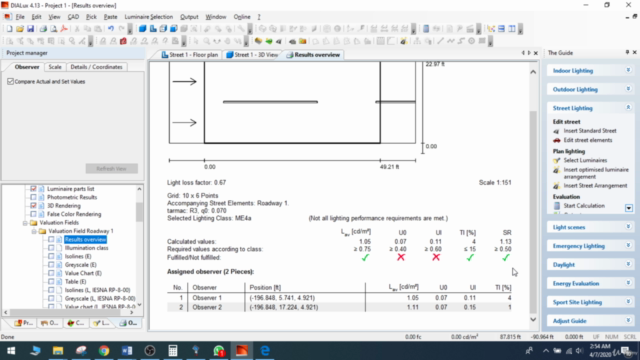Click the Edit street elements car icon
This screenshot has width=640, height=360.
point(556,140)
